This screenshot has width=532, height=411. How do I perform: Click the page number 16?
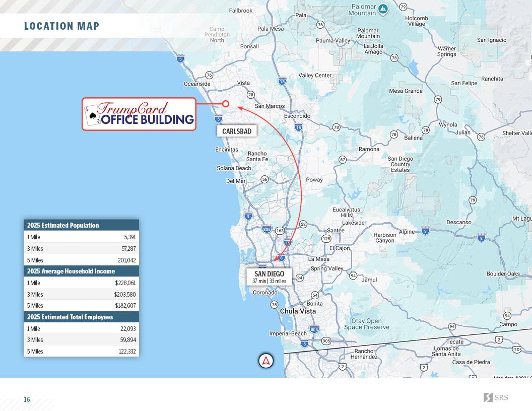(27, 399)
